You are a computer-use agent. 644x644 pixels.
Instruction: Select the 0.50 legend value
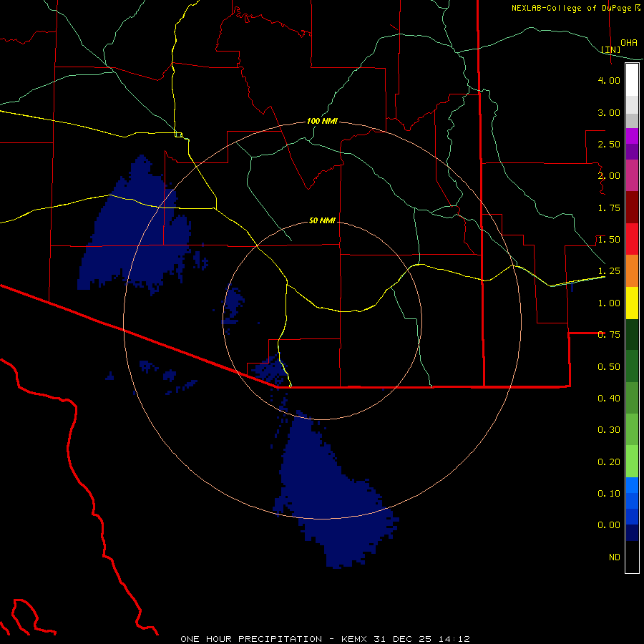[x=609, y=367]
